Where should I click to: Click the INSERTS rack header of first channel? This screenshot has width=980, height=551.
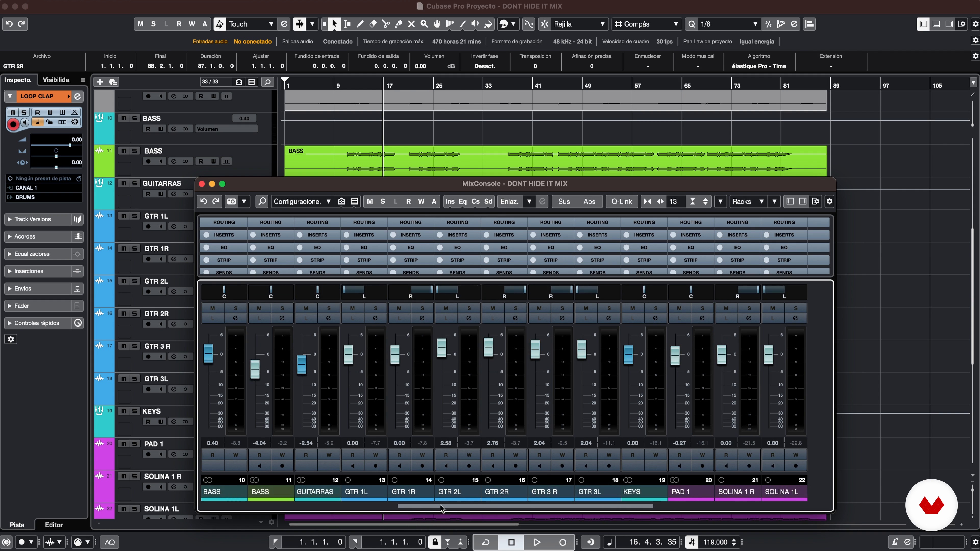coord(224,235)
